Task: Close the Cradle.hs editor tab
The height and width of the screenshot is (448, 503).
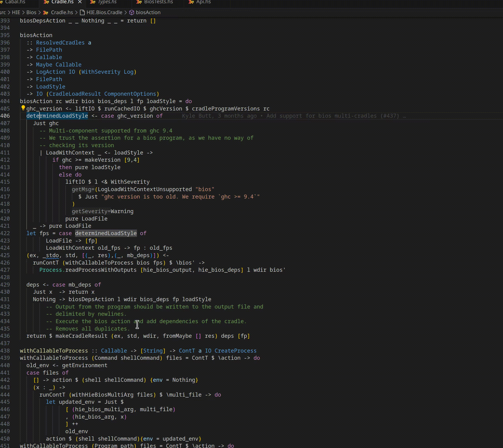Action: [80, 2]
